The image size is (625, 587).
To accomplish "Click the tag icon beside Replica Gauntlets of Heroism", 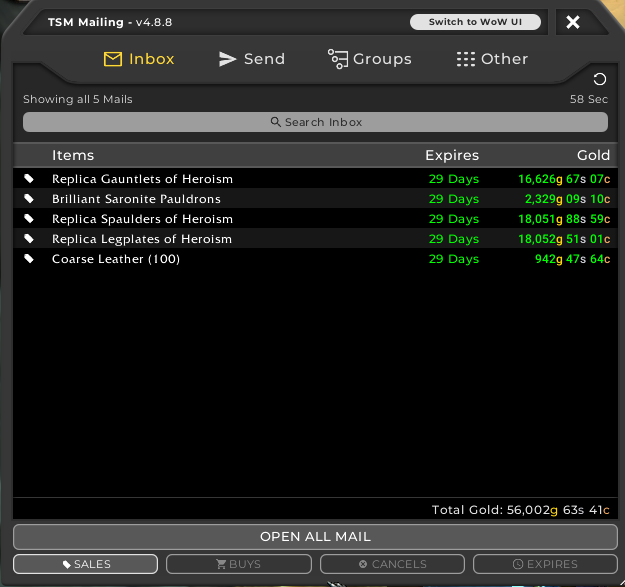I will (x=29, y=179).
